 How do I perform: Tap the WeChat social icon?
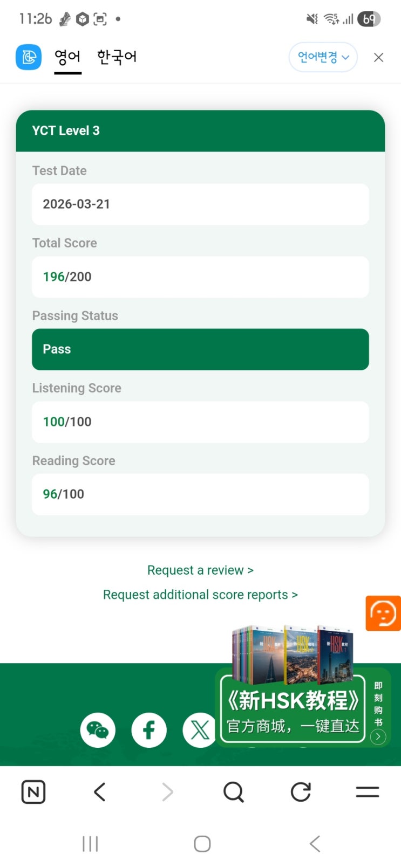coord(98,731)
